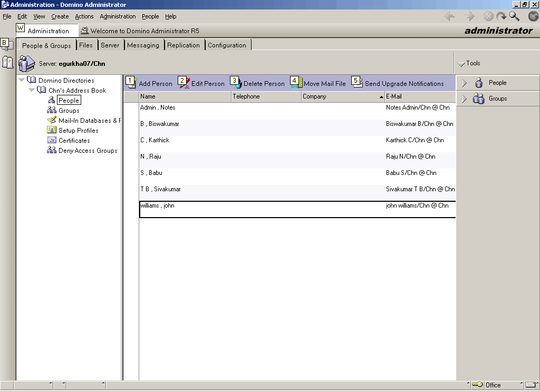
Task: Select Setup Profiles in the tree
Action: [78, 131]
